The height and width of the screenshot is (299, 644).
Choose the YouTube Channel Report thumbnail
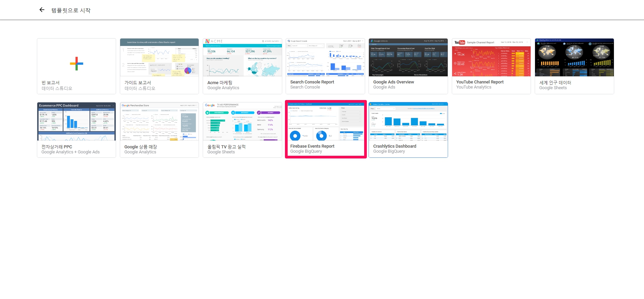[x=491, y=57]
